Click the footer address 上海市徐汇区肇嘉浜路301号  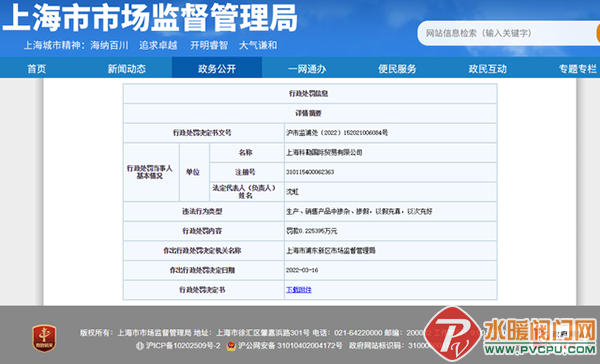point(263,333)
